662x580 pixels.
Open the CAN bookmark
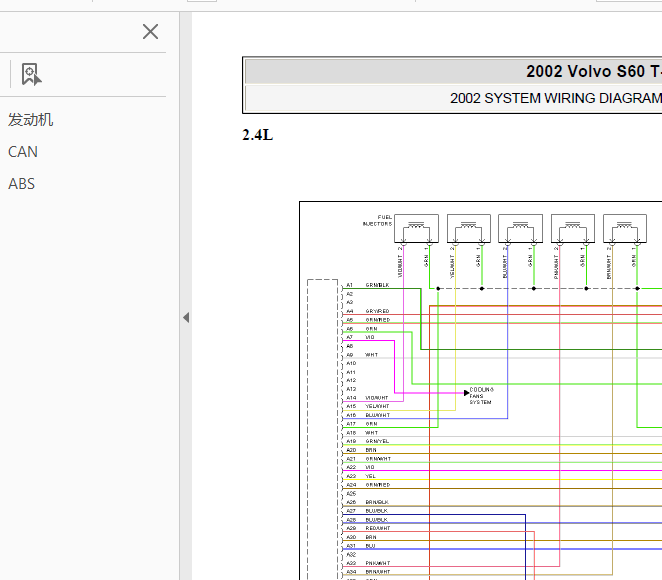(23, 152)
